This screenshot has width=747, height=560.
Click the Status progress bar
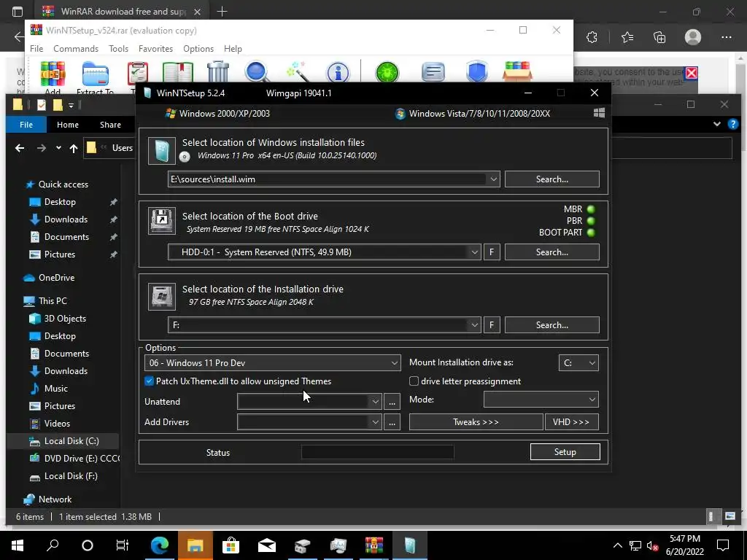point(378,452)
